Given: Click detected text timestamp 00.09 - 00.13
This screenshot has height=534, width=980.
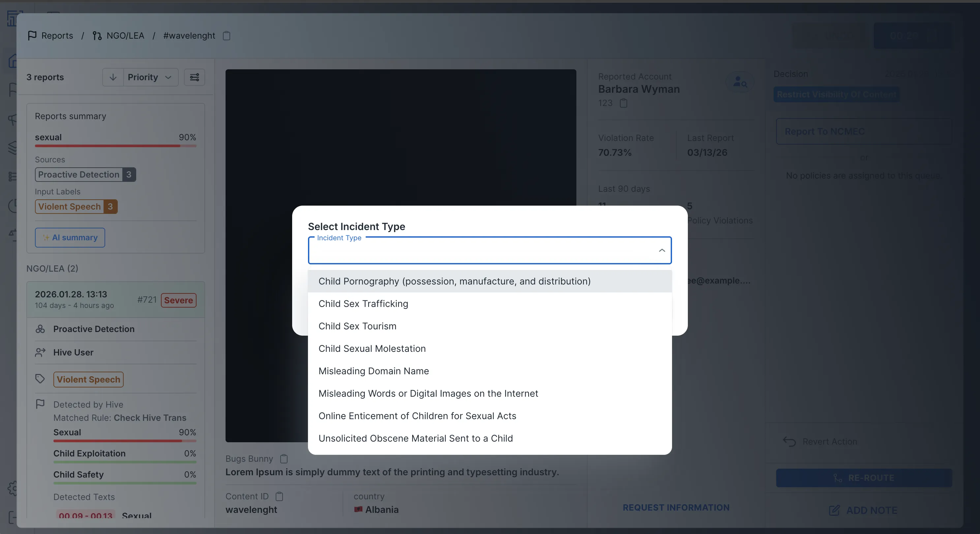Looking at the screenshot, I should tap(86, 515).
